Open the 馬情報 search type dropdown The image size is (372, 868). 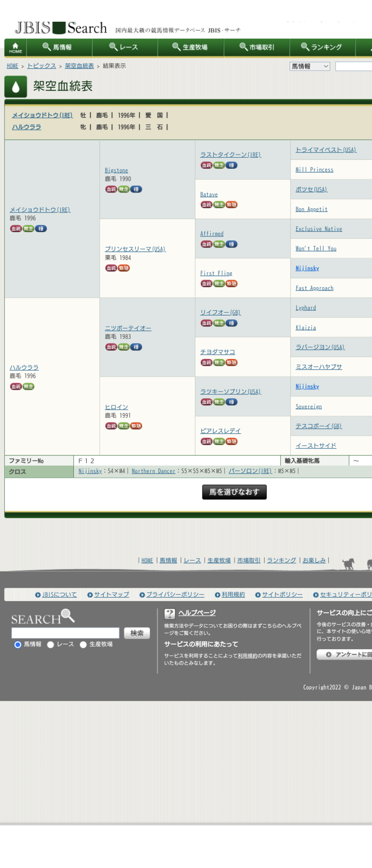pos(310,66)
